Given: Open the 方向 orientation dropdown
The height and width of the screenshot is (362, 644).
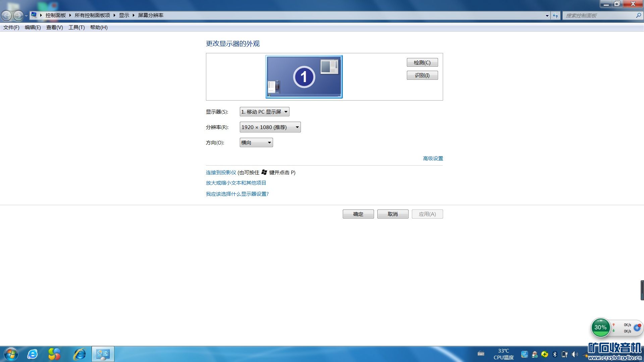Looking at the screenshot, I should tap(256, 142).
